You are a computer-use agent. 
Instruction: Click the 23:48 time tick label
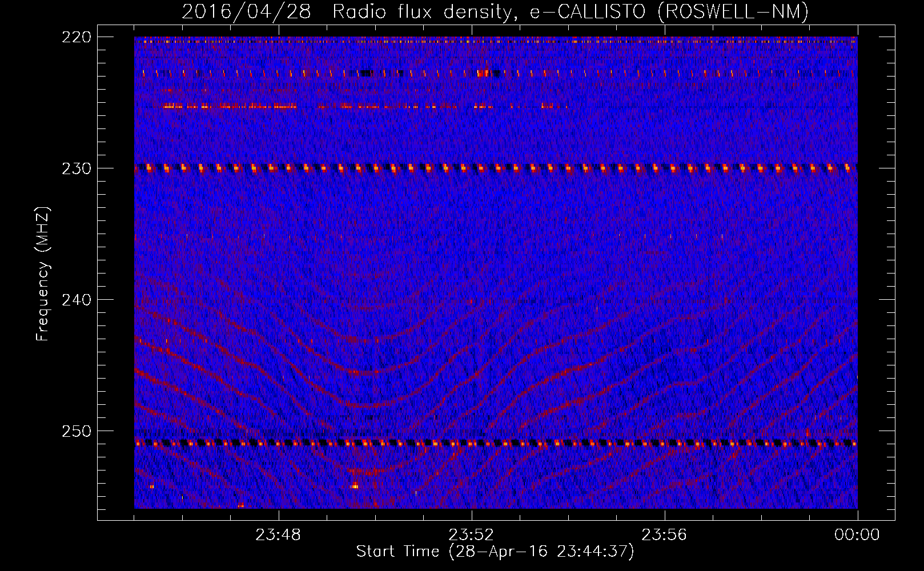[x=278, y=535]
